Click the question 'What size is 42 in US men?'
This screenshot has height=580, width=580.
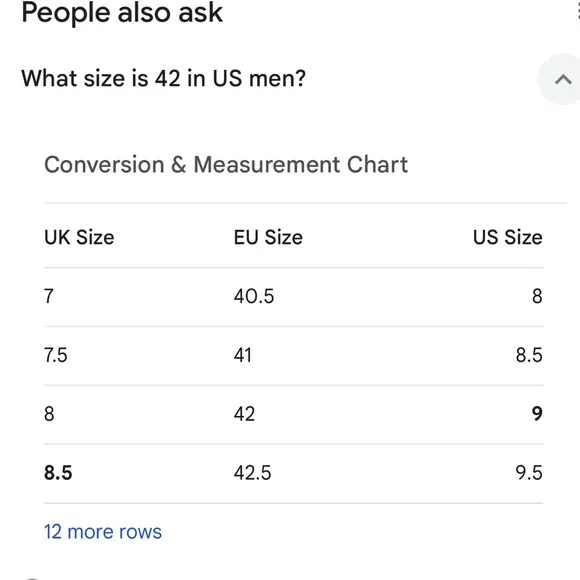(163, 78)
